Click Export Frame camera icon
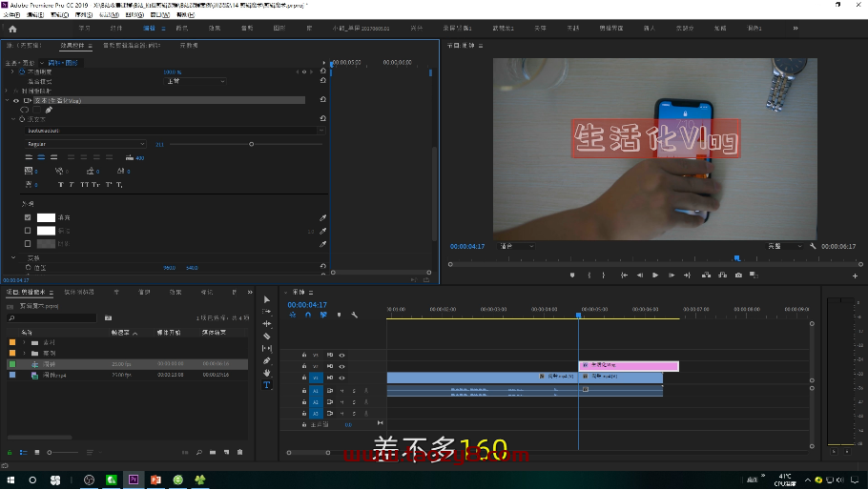The image size is (868, 490). click(x=738, y=275)
